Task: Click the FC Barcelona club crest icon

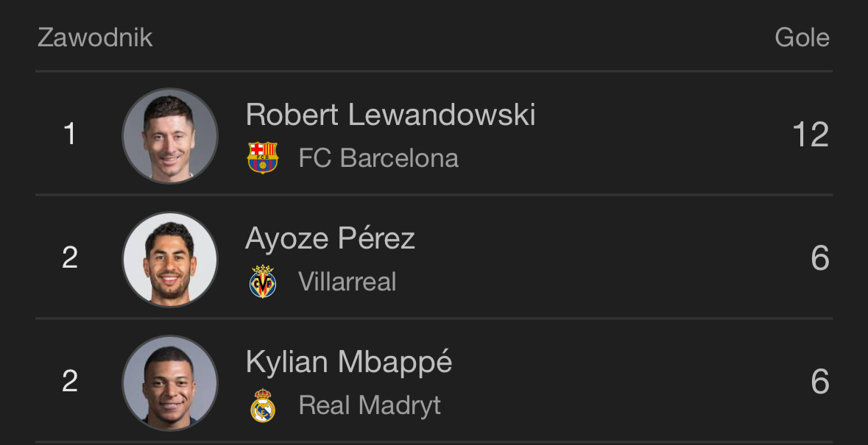Action: [262, 158]
